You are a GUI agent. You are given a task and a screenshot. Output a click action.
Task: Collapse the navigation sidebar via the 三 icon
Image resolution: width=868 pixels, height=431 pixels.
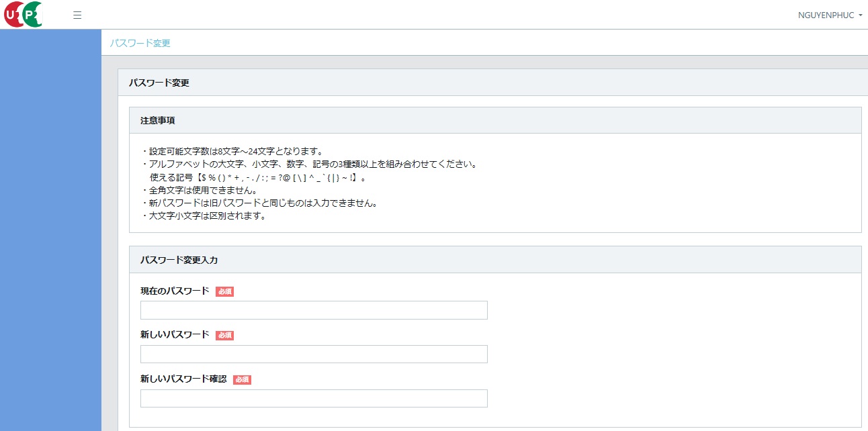point(77,14)
